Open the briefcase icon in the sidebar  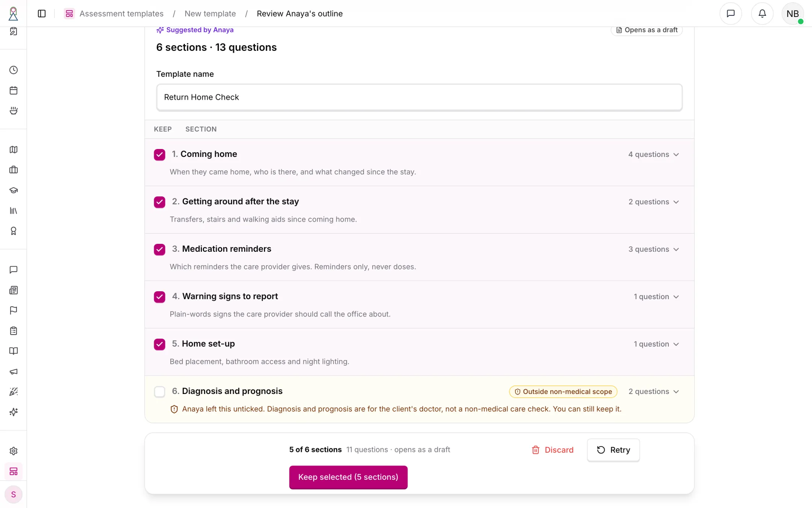pos(14,170)
